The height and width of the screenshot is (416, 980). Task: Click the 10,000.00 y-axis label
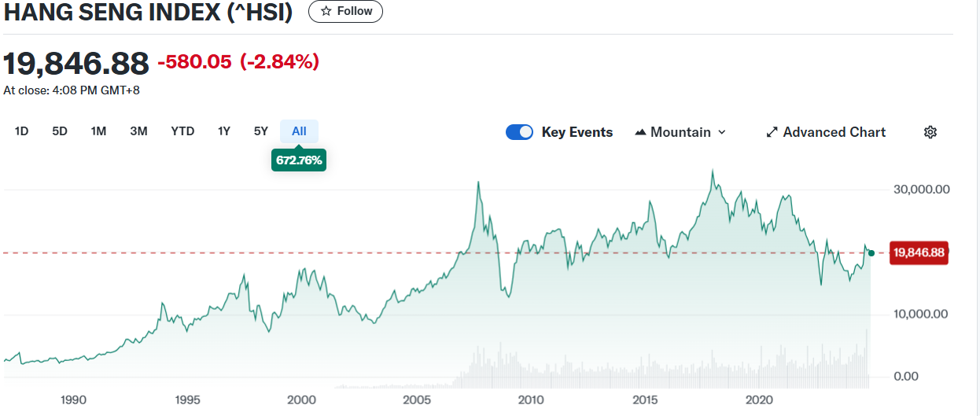click(923, 314)
